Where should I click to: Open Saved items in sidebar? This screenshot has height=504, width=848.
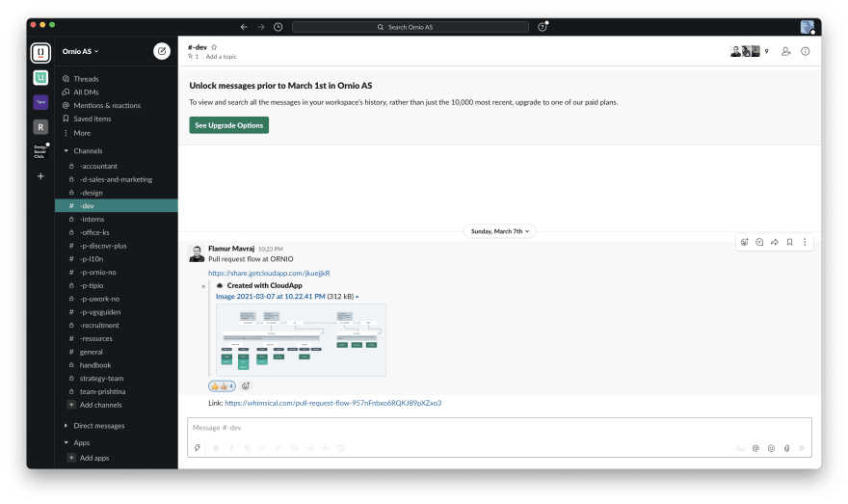click(x=93, y=119)
